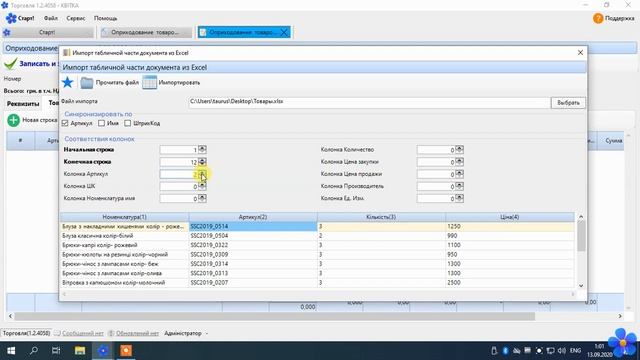Click the Прочитать файл button label

click(x=117, y=83)
